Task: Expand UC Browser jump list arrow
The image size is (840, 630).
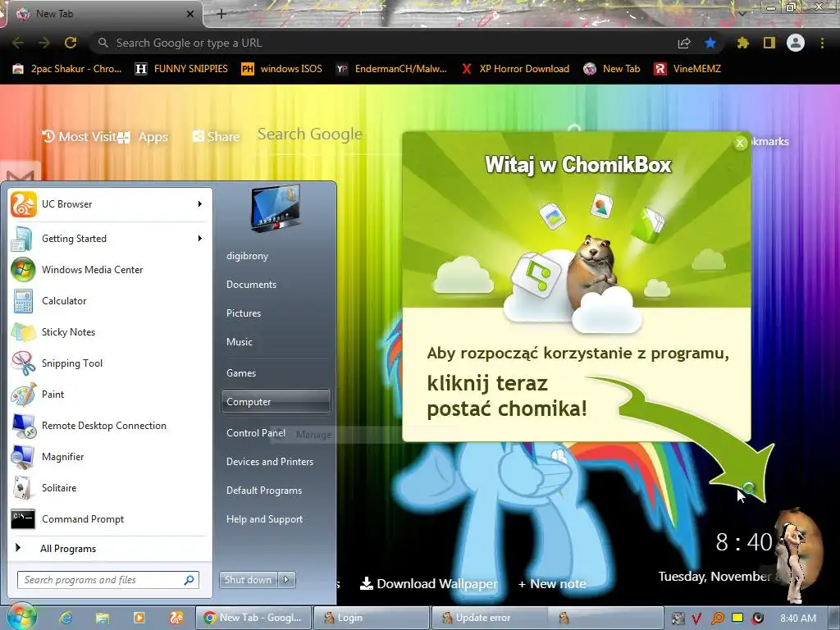Action: pos(200,204)
